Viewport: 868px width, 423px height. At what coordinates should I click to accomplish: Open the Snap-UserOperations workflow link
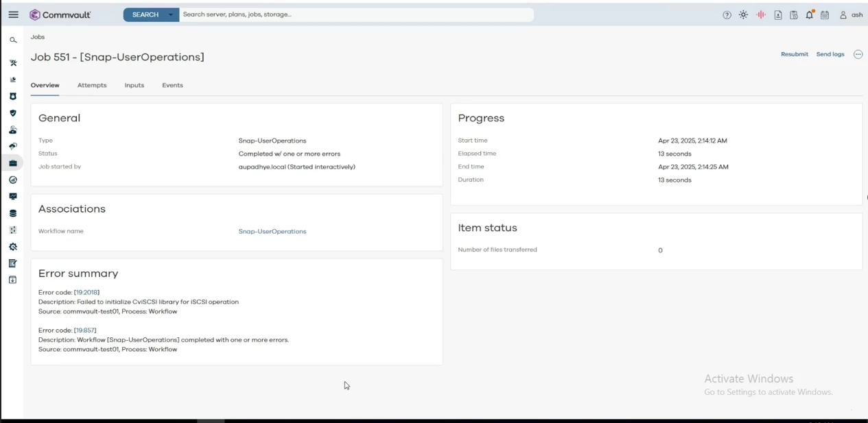[x=272, y=232]
